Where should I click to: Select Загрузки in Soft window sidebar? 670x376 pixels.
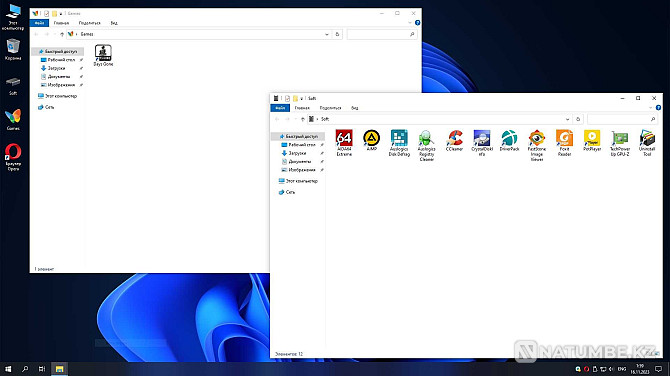pos(297,153)
